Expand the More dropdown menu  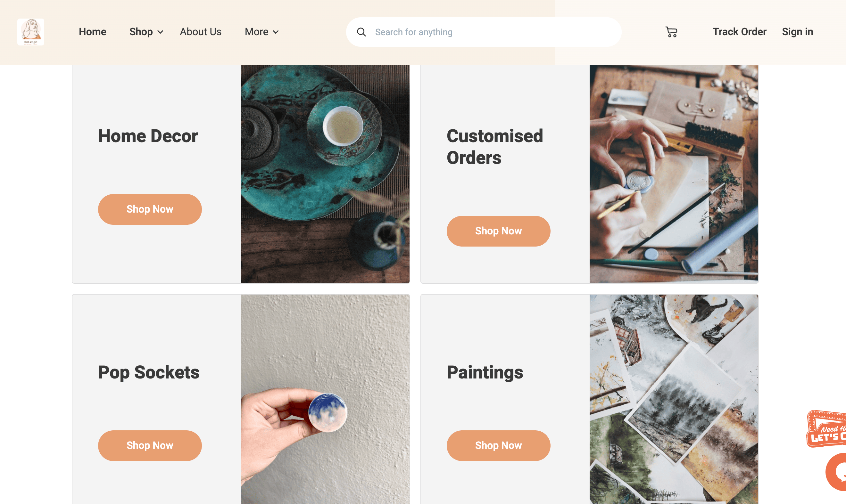[261, 32]
